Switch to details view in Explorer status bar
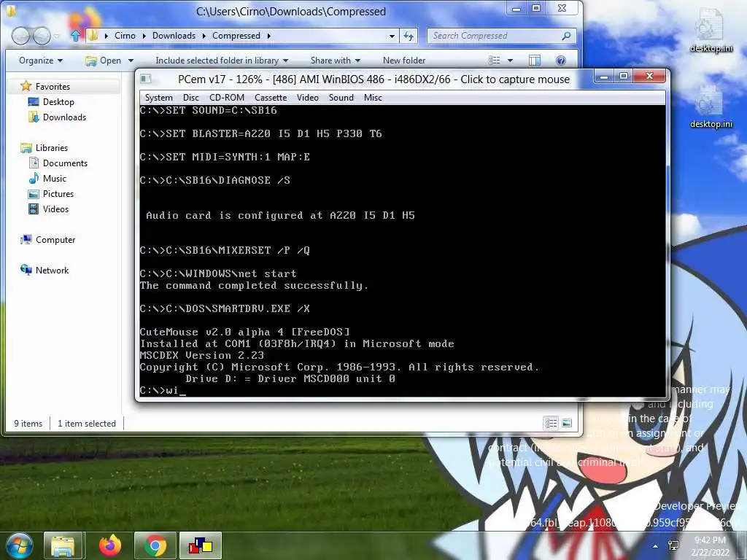The image size is (747, 560). pos(551,423)
